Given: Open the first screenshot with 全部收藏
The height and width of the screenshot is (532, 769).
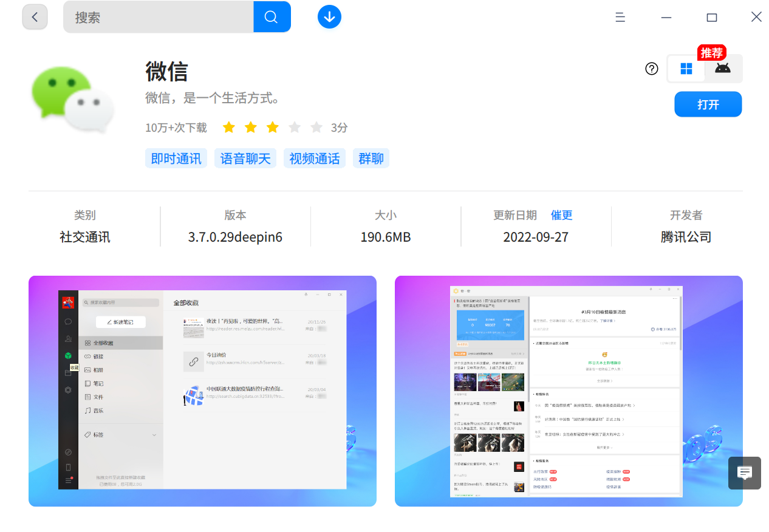Looking at the screenshot, I should tap(202, 391).
